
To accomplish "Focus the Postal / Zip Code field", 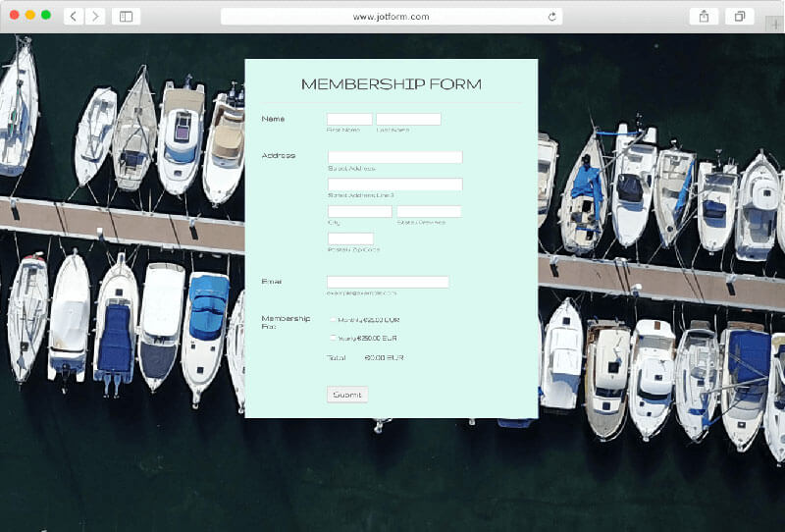I will [350, 239].
